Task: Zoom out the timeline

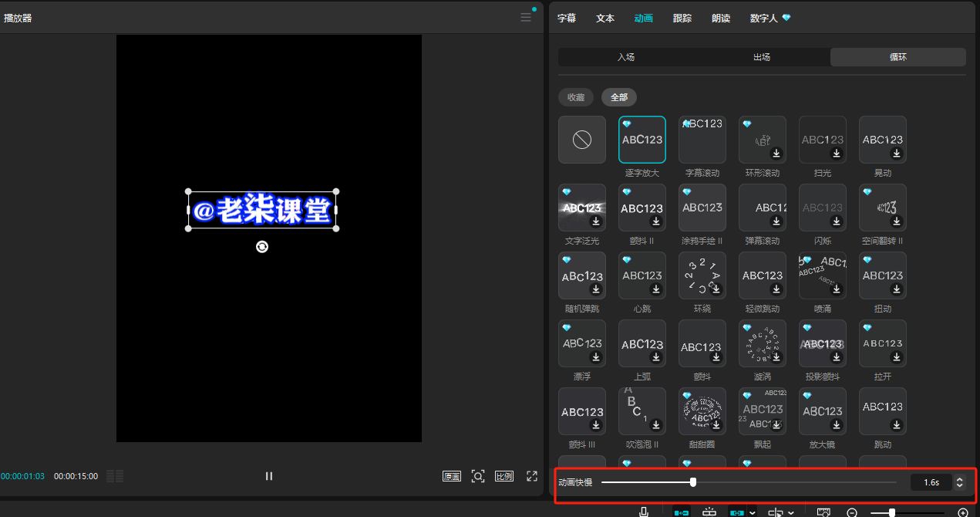Action: pos(852,512)
